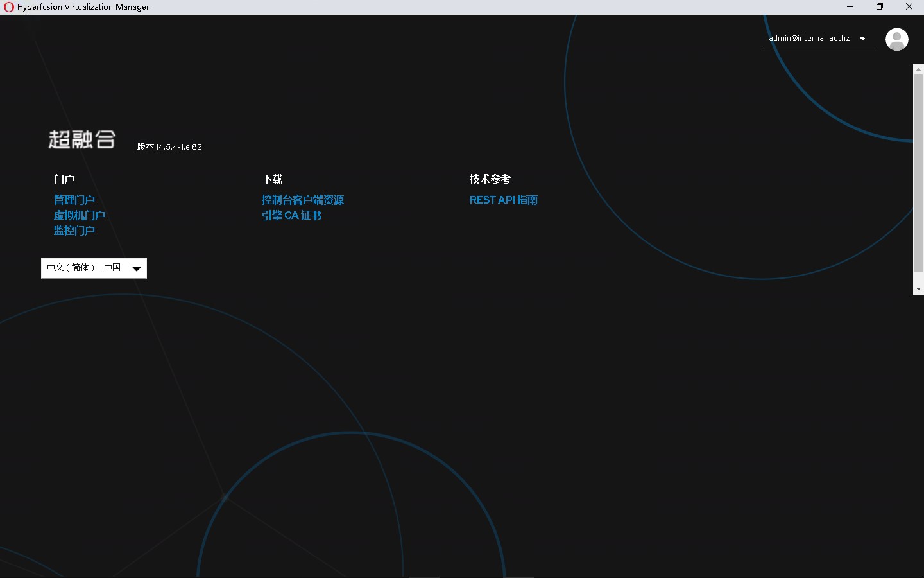924x578 pixels.
Task: Open the REST API 指南 guide
Action: click(x=504, y=200)
